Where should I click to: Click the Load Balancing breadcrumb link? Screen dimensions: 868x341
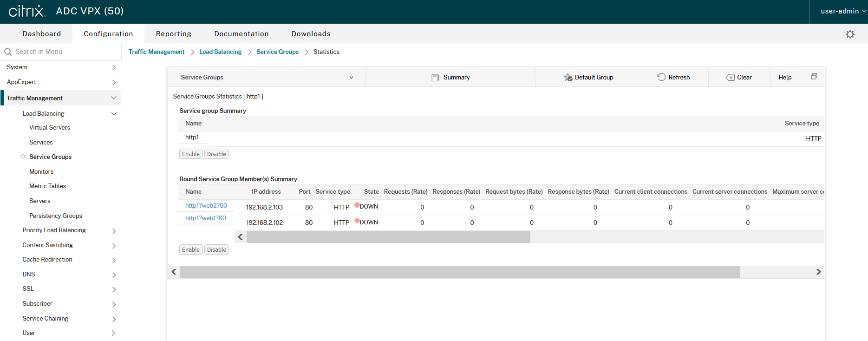pyautogui.click(x=220, y=52)
